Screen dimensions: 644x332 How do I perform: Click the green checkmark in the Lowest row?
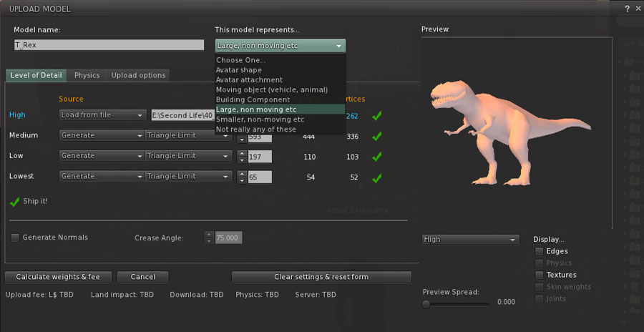point(377,177)
